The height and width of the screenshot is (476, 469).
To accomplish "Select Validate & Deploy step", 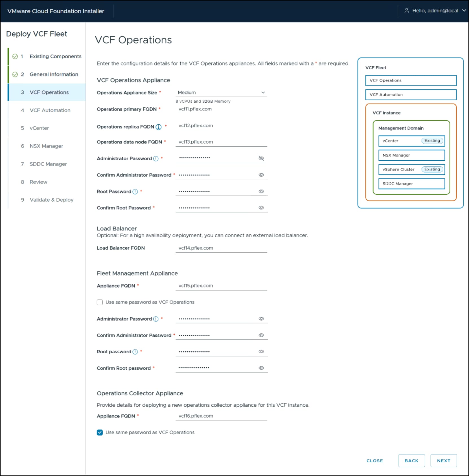I will [x=47, y=200].
